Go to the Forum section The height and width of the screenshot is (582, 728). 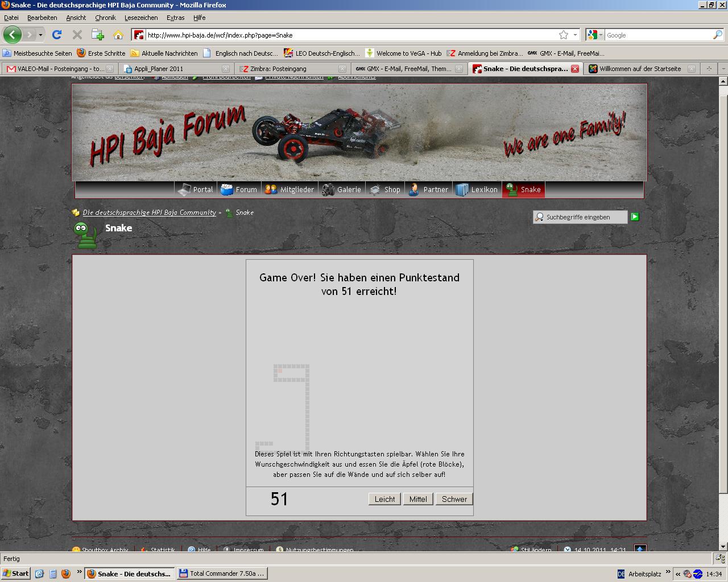(x=239, y=189)
